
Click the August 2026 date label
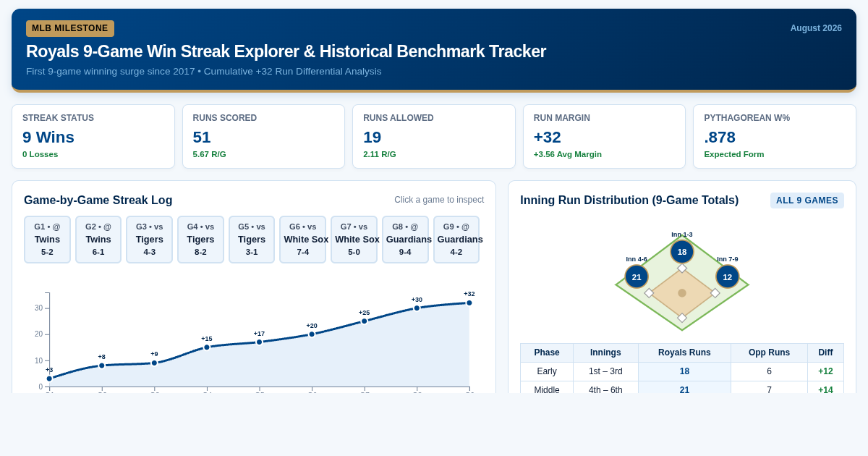(x=816, y=28)
